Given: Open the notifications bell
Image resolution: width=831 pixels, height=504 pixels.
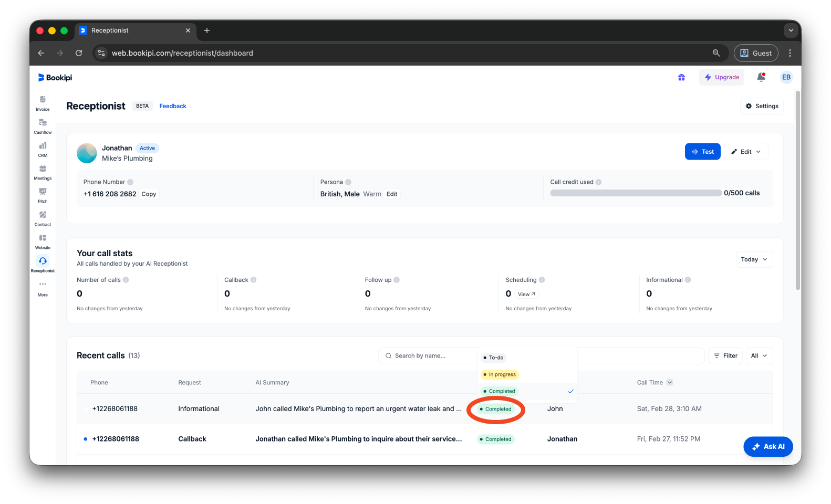Looking at the screenshot, I should pos(761,77).
